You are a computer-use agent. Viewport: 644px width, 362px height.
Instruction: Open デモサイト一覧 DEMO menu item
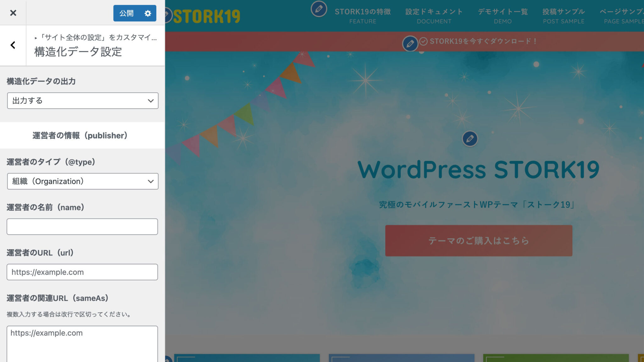tap(502, 16)
